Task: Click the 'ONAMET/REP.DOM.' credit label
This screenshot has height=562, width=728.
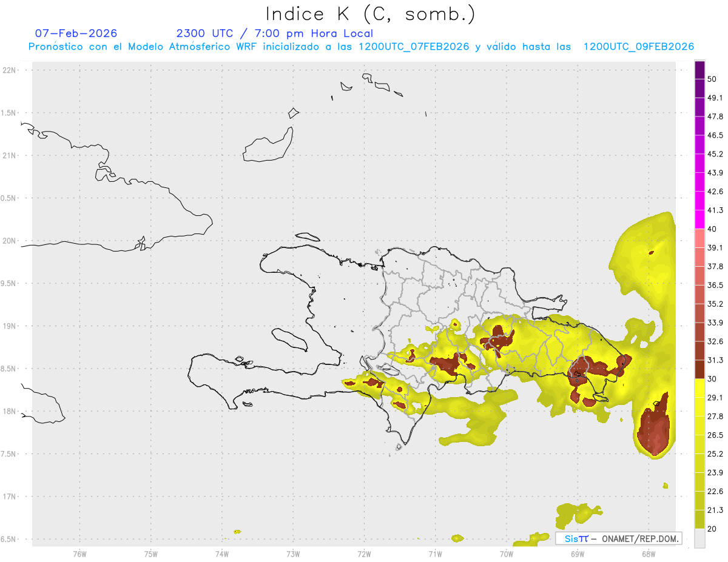Action: pyautogui.click(x=639, y=538)
